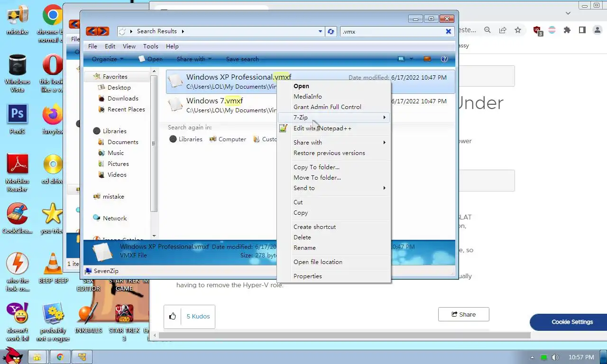Select Grant Admin Full Control

click(x=334, y=107)
